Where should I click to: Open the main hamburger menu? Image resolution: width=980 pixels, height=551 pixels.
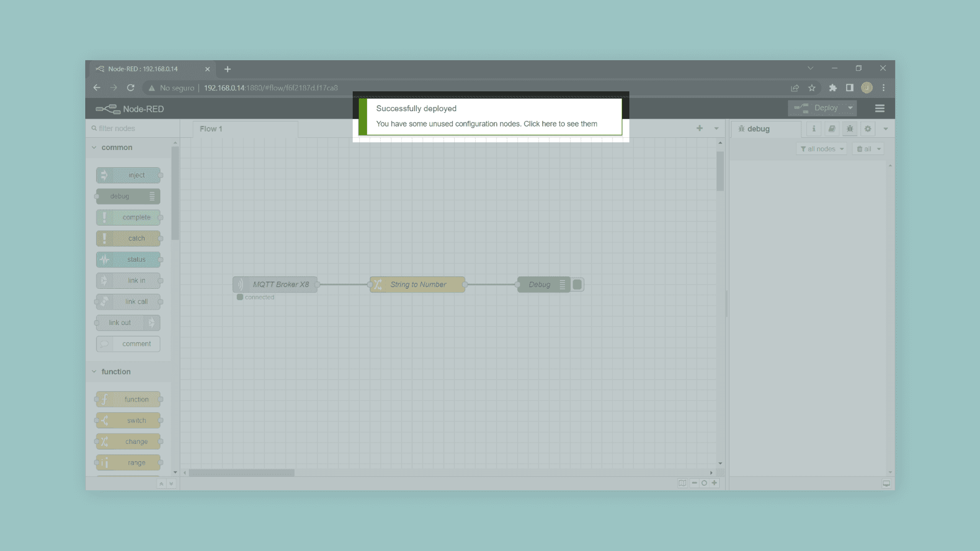pyautogui.click(x=879, y=108)
